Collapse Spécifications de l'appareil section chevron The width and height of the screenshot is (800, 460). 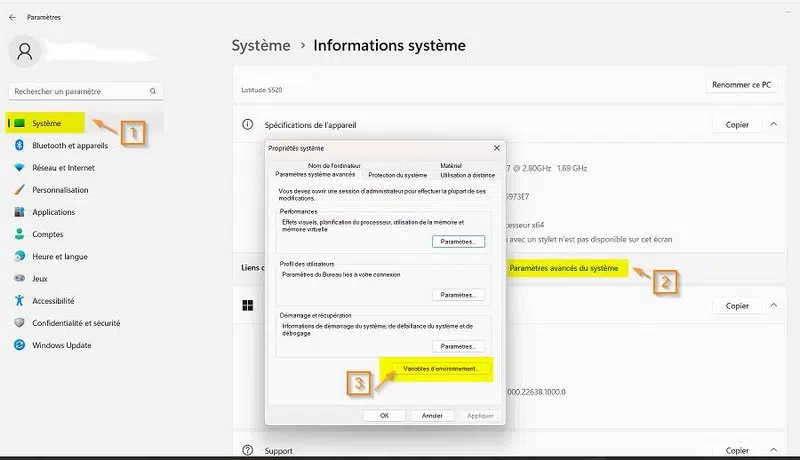[773, 124]
